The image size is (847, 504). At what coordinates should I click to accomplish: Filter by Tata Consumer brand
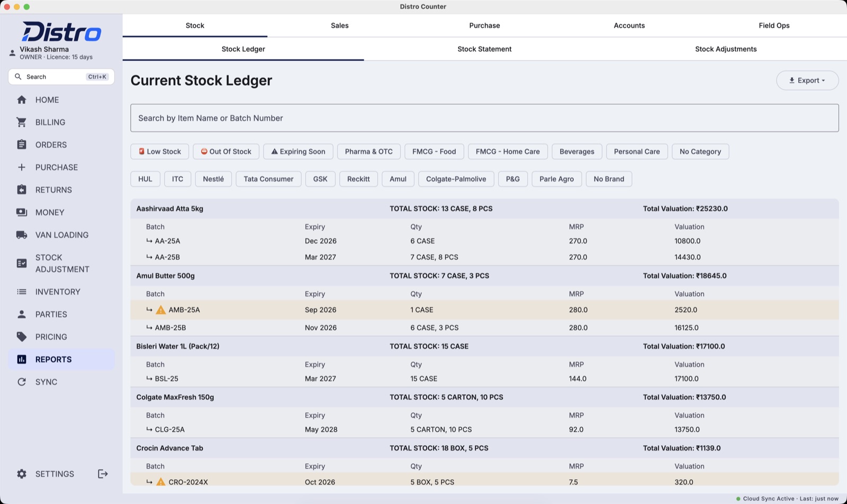(x=268, y=179)
